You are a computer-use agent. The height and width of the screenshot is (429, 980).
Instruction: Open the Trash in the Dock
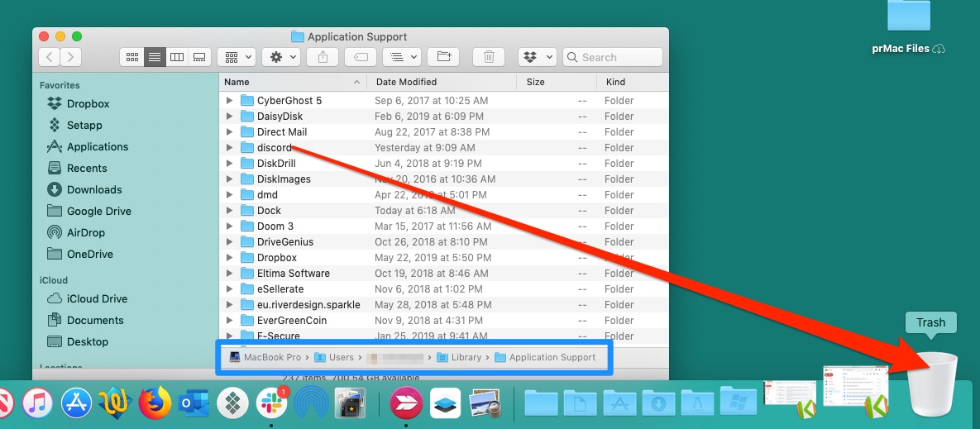933,384
